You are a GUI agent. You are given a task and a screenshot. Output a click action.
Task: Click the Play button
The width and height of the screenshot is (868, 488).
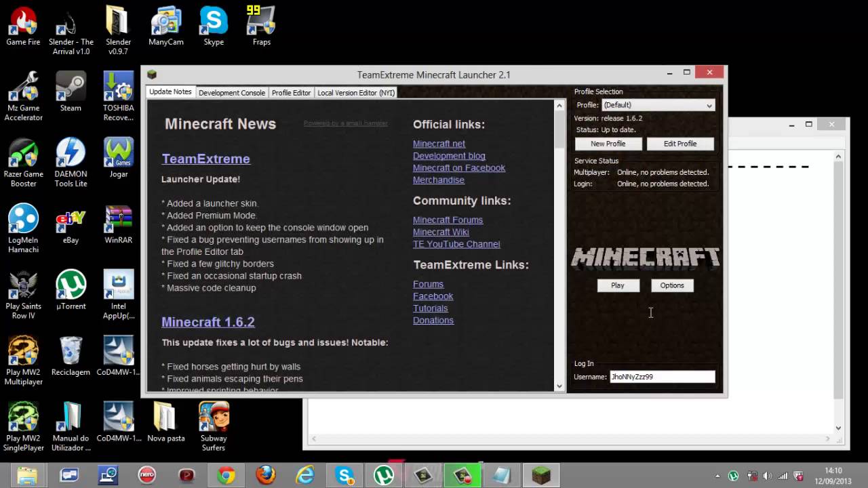pos(618,285)
